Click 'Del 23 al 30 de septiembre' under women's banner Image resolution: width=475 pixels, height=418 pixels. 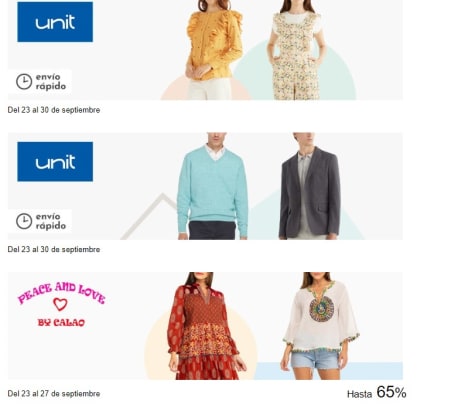(x=54, y=110)
